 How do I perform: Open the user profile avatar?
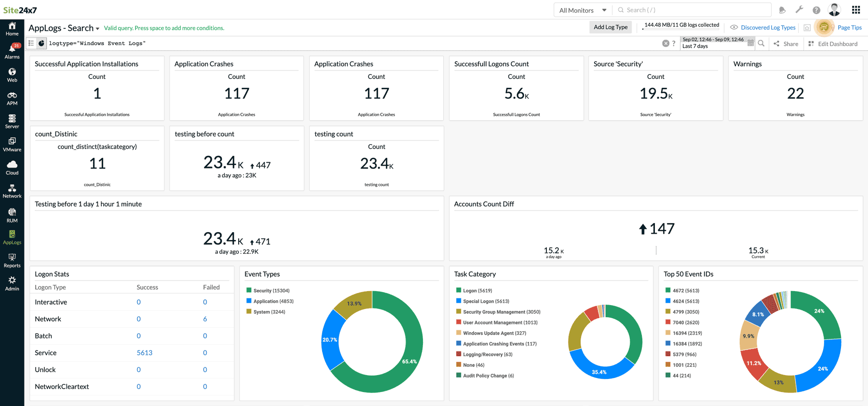[834, 10]
